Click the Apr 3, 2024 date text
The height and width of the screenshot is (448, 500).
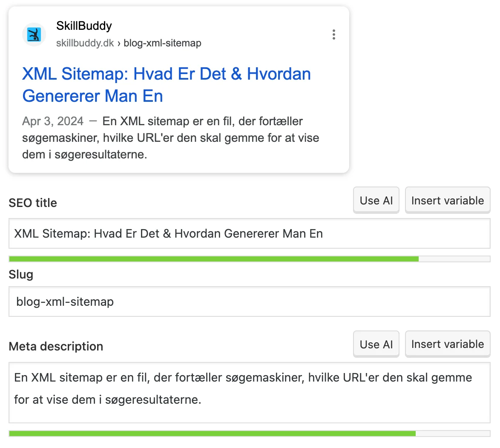click(x=52, y=121)
